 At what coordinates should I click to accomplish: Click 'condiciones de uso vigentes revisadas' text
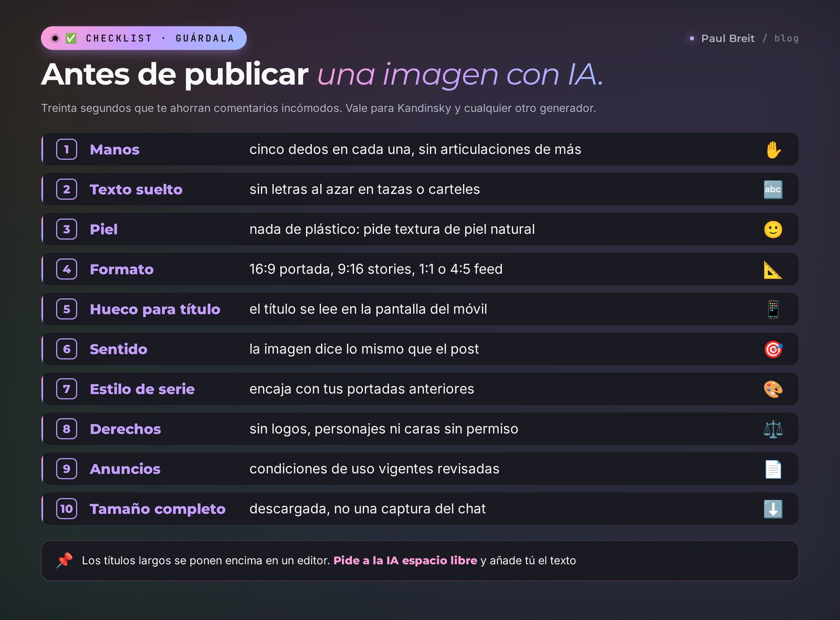point(374,469)
